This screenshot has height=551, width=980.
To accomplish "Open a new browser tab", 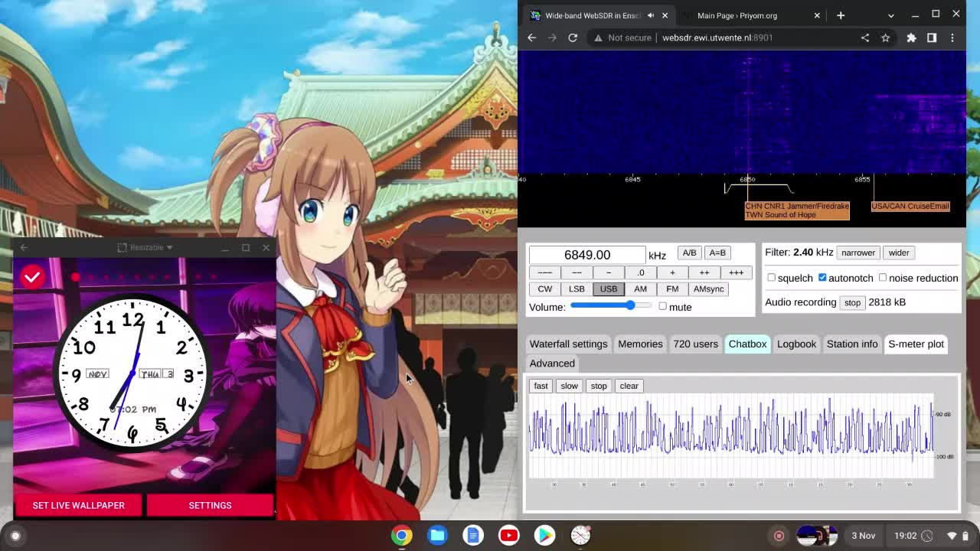I will tap(841, 15).
